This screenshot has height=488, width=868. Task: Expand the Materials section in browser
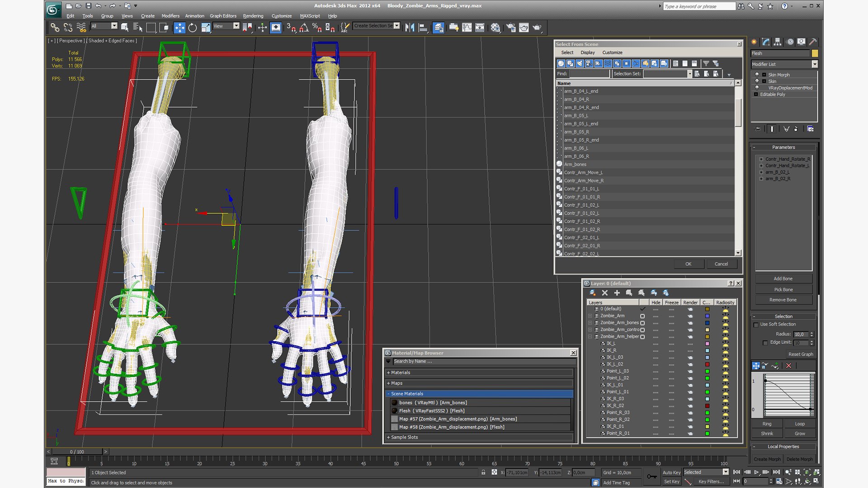pyautogui.click(x=390, y=372)
